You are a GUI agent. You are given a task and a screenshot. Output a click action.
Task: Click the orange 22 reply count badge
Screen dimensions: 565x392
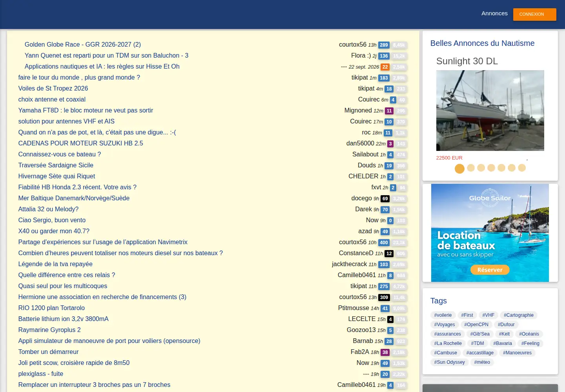(385, 67)
